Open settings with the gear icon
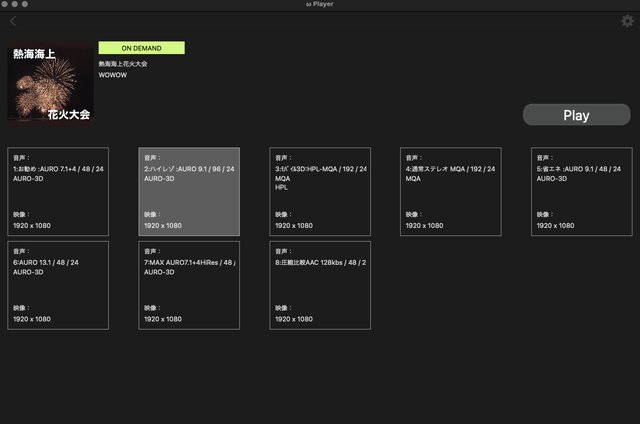640x424 pixels. tap(627, 21)
